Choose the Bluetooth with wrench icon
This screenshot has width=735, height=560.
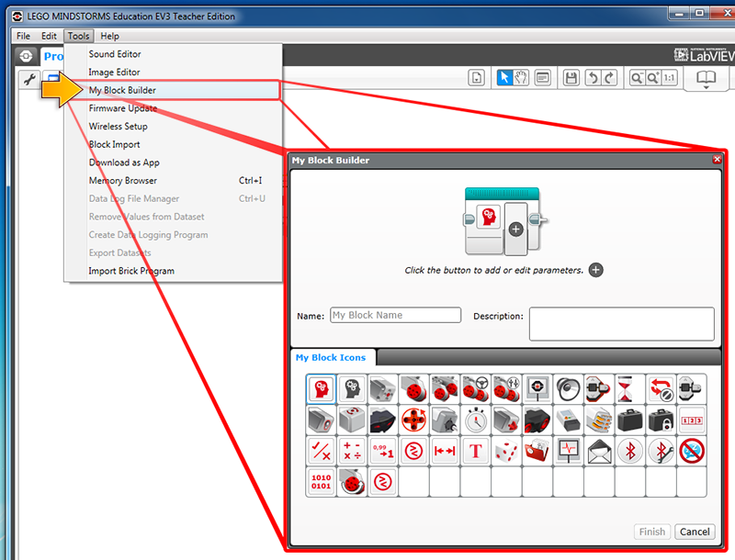coord(661,451)
